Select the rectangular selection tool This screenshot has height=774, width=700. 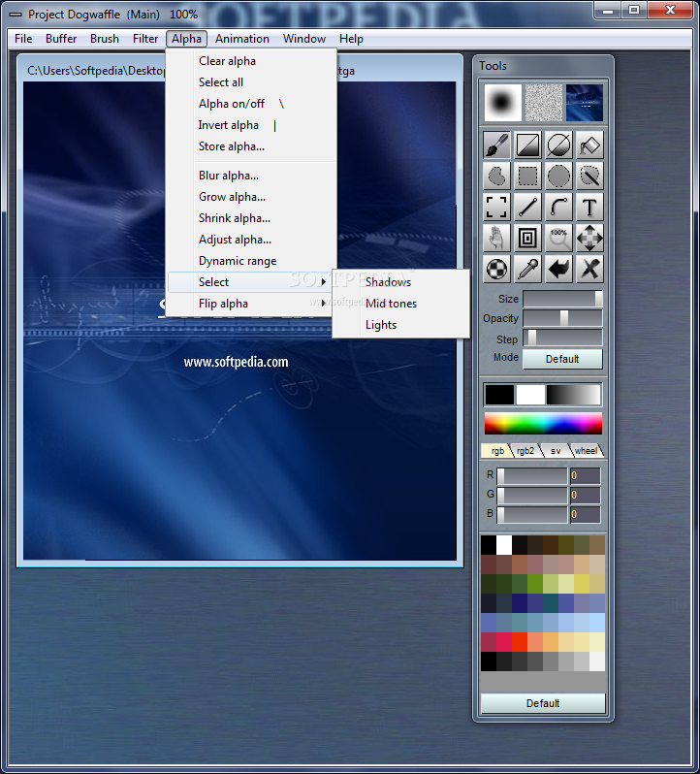[527, 176]
